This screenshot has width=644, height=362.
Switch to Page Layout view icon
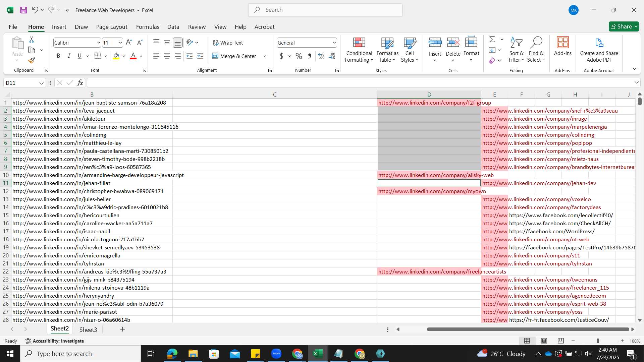(x=544, y=341)
